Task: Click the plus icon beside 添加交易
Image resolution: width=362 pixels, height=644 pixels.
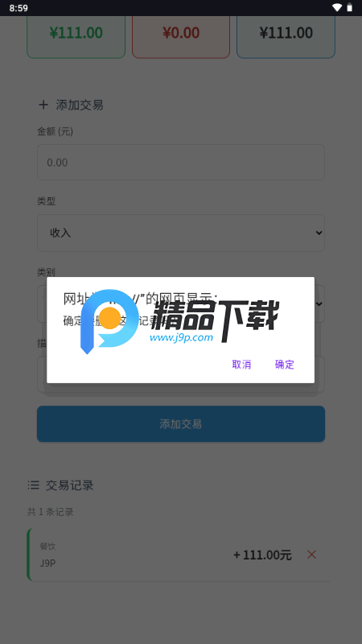Action: [x=43, y=105]
